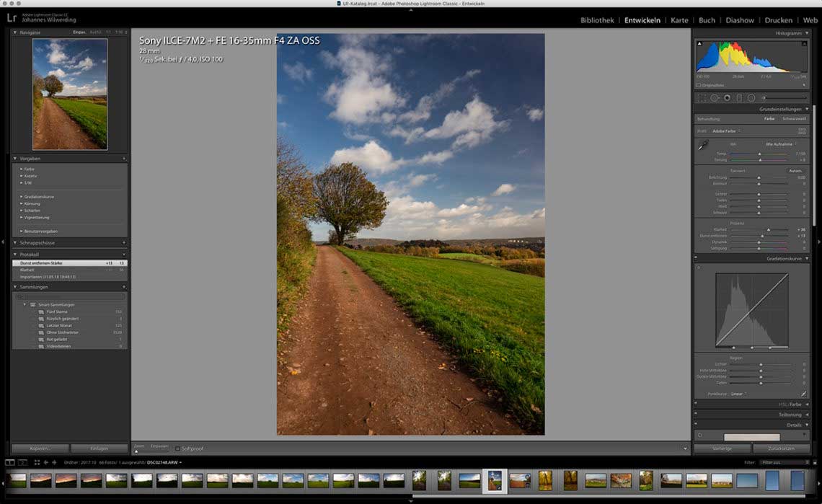Open the Drucken module
The width and height of the screenshot is (822, 504).
point(779,20)
